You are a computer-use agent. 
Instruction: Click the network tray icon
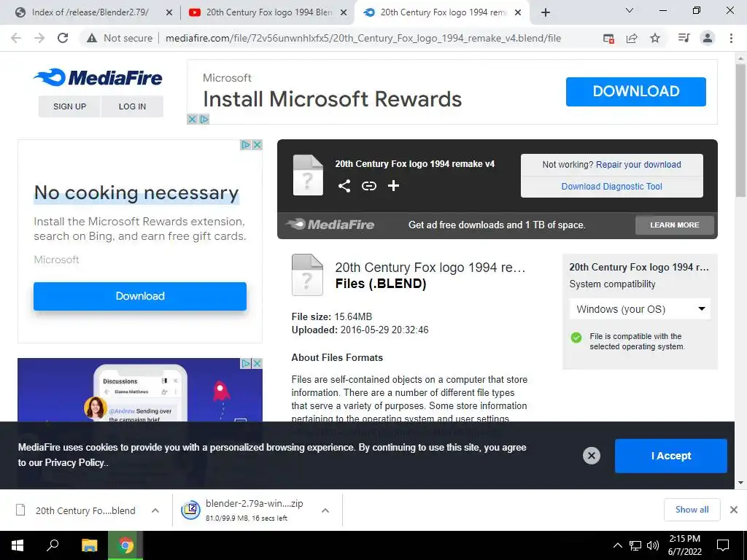635,545
